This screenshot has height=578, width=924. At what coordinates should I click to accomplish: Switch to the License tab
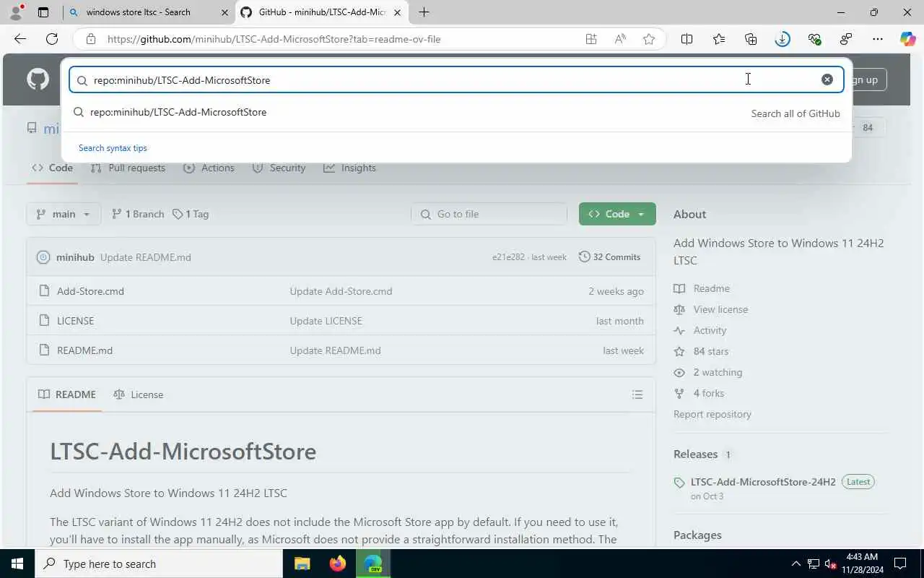139,394
